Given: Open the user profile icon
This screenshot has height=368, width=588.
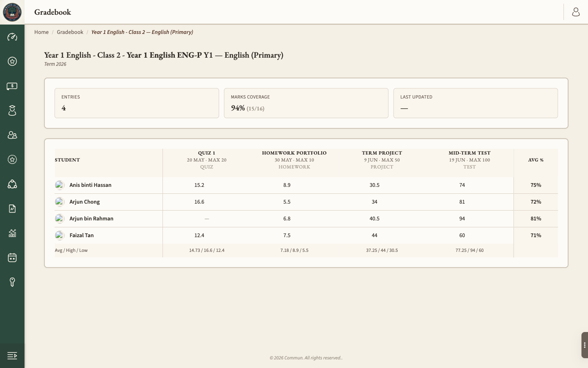Looking at the screenshot, I should [x=576, y=12].
